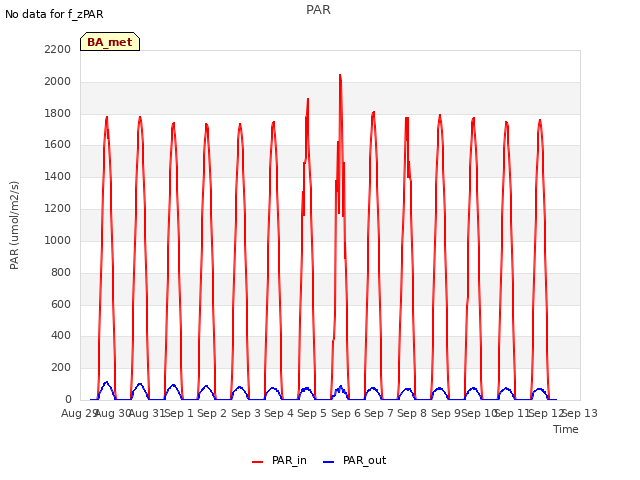Click the 2000 y-axis tick label

58,82
